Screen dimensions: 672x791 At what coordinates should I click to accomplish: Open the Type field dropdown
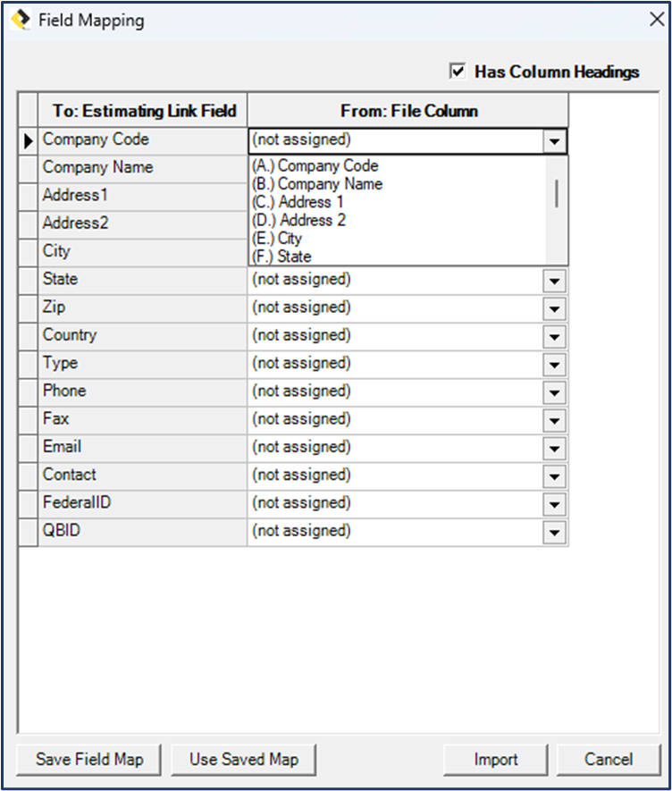point(554,363)
